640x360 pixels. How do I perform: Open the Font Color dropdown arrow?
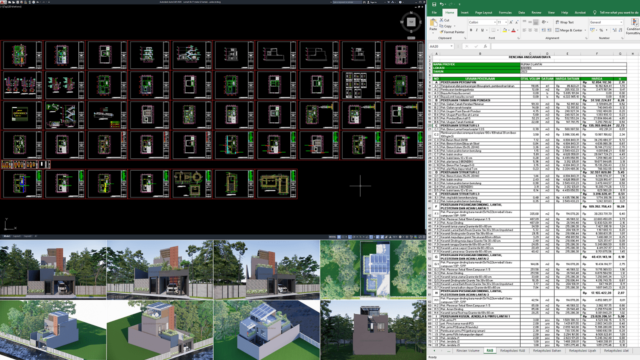pyautogui.click(x=518, y=30)
